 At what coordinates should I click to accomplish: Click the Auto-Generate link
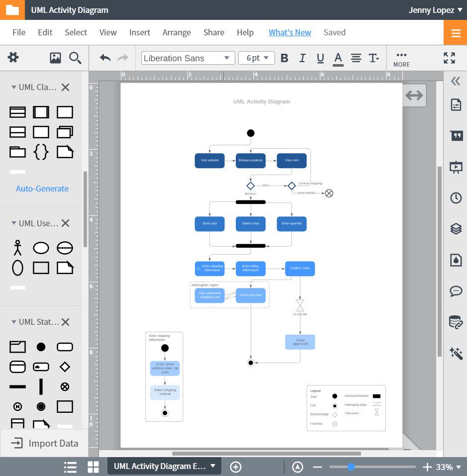42,189
